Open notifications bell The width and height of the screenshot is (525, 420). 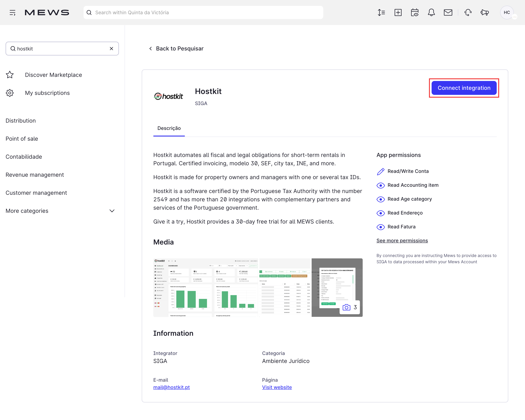tap(431, 13)
